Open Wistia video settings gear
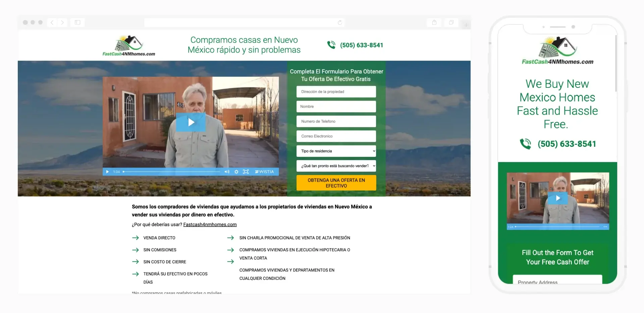Viewport: 644px width, 313px height. point(236,172)
